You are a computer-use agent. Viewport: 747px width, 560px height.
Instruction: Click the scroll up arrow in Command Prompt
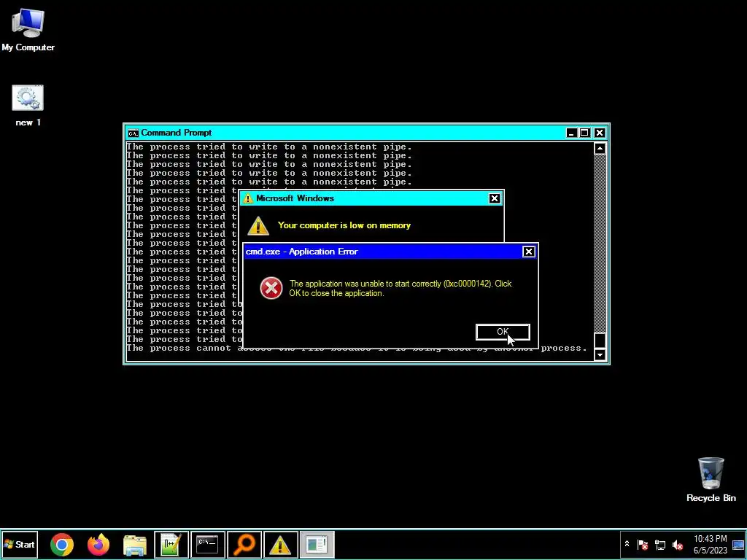600,149
